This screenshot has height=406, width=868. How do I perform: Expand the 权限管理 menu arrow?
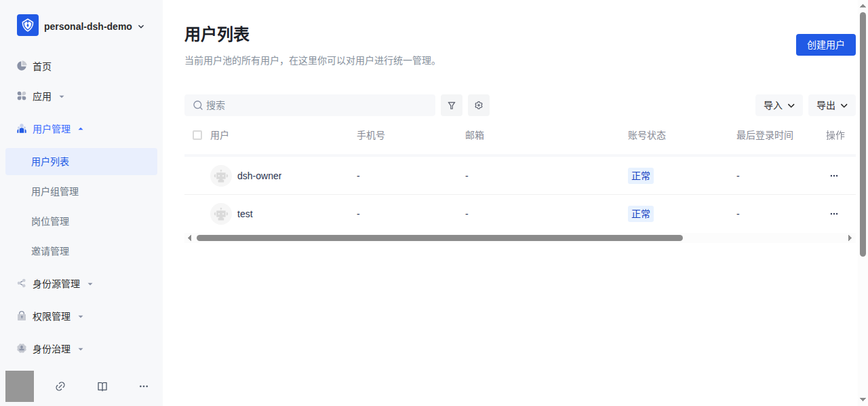click(x=81, y=316)
